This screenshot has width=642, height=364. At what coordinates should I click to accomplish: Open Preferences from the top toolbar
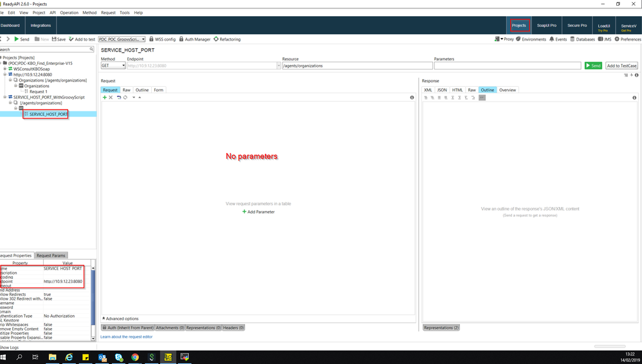[x=617, y=39]
